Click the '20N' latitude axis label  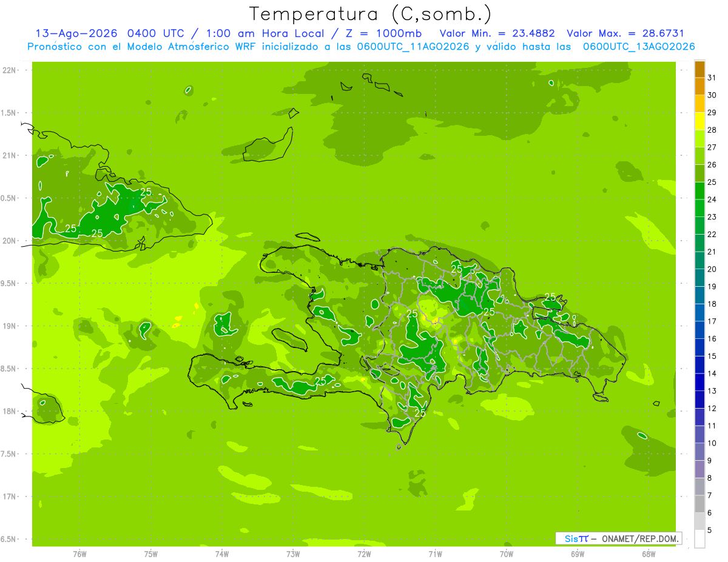[x=9, y=241]
